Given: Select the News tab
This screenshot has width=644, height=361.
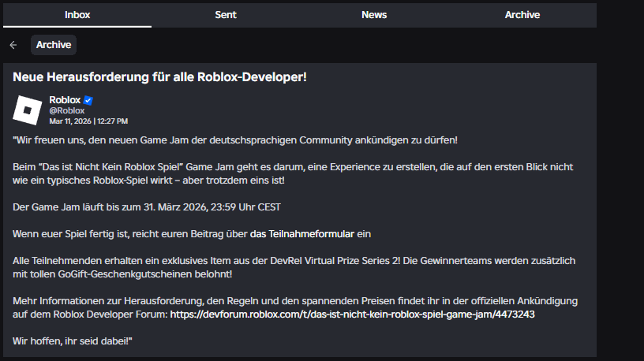Looking at the screenshot, I should [374, 15].
